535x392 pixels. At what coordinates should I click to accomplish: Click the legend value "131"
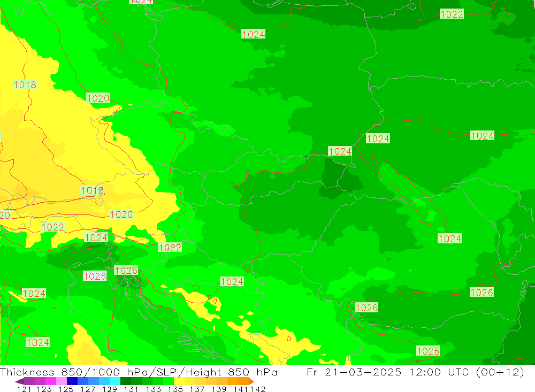point(131,389)
